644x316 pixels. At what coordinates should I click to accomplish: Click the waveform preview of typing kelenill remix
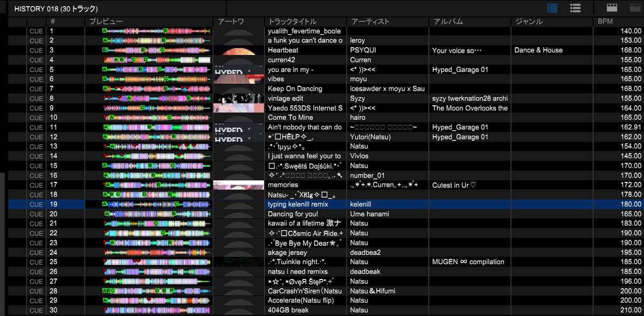click(156, 204)
